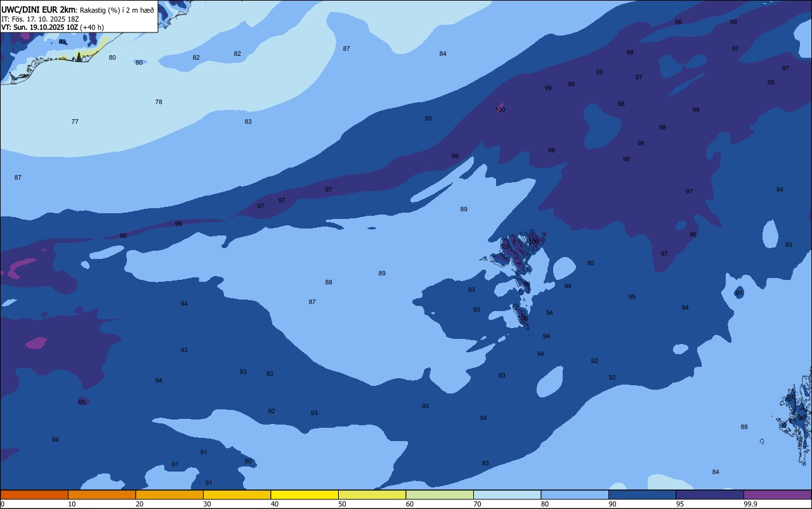Click the 60–70 pale green legend swatch
This screenshot has width=812, height=509.
pos(440,494)
